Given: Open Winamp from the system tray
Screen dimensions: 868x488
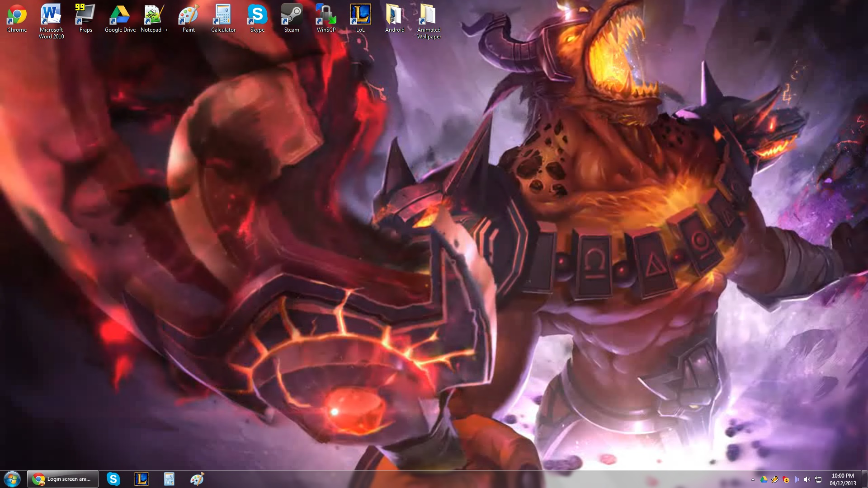Looking at the screenshot, I should (774, 479).
